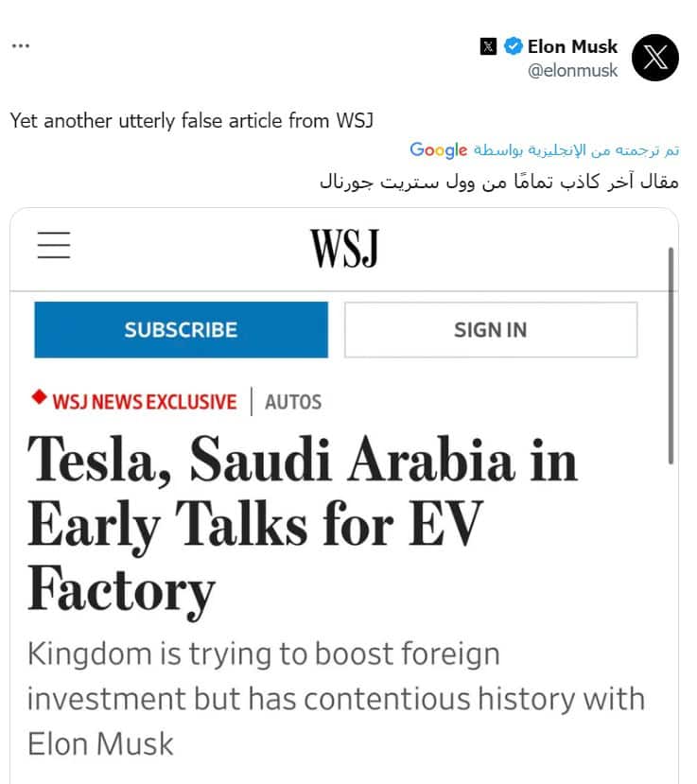Click the red diamond exclusive icon
697x784 pixels.
[x=39, y=398]
